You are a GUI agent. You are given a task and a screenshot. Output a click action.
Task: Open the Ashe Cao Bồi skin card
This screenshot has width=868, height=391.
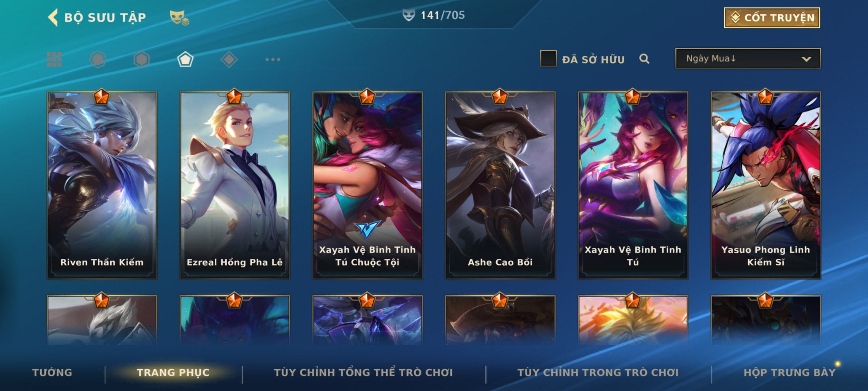pos(500,185)
